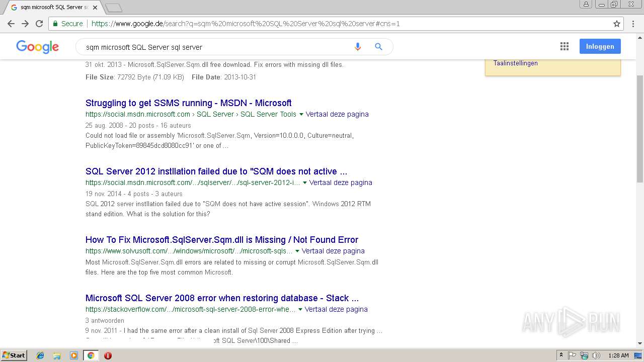Viewport: 644px width, 362px height.
Task: Translate the stackoverflow result page
Action: [336, 309]
